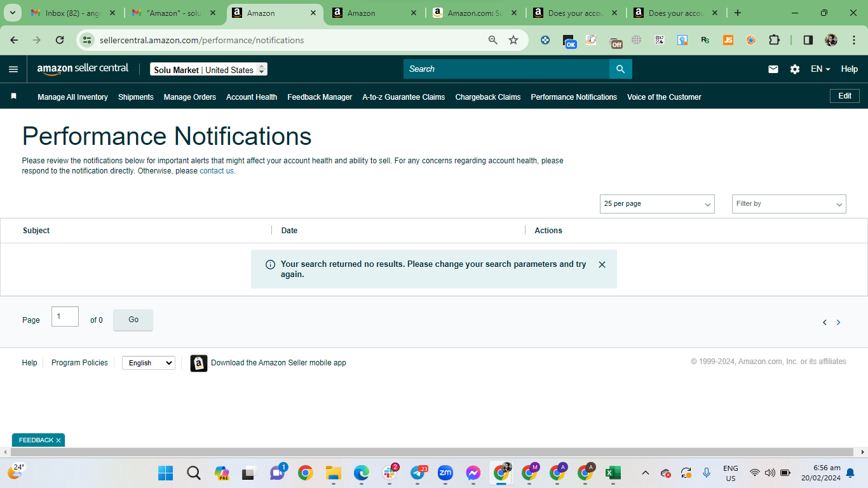The image size is (868, 488).
Task: Open A-to-z Guarantee Claims
Action: tap(403, 97)
